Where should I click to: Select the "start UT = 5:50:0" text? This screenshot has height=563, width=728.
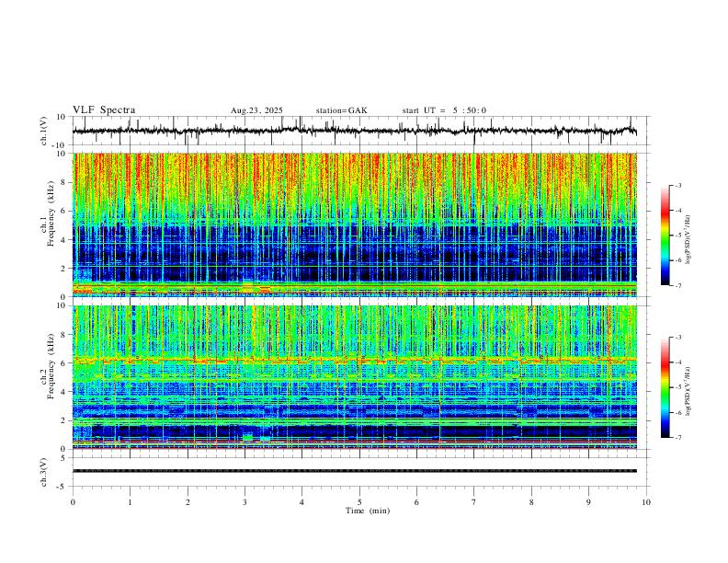coord(444,110)
